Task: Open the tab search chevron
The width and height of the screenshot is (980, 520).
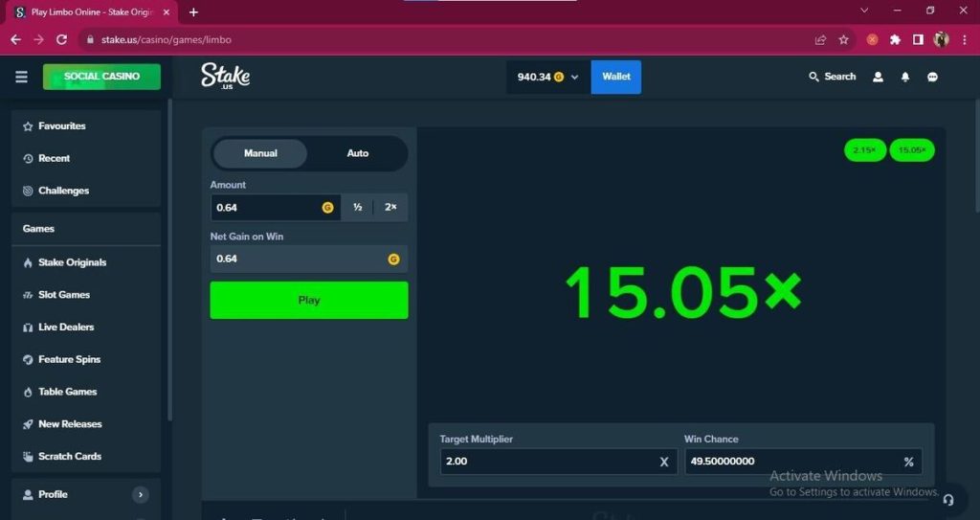Action: tap(864, 11)
